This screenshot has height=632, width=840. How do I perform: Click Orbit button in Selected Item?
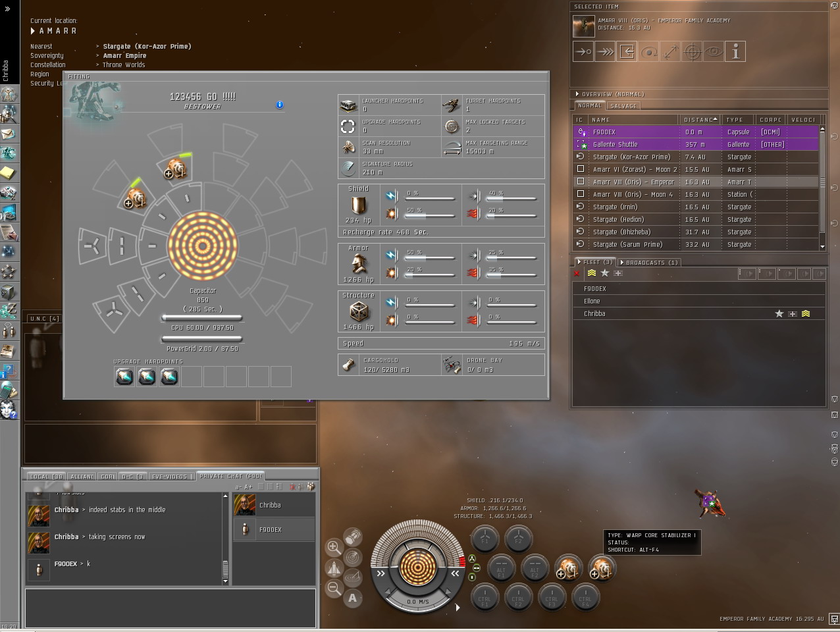648,51
